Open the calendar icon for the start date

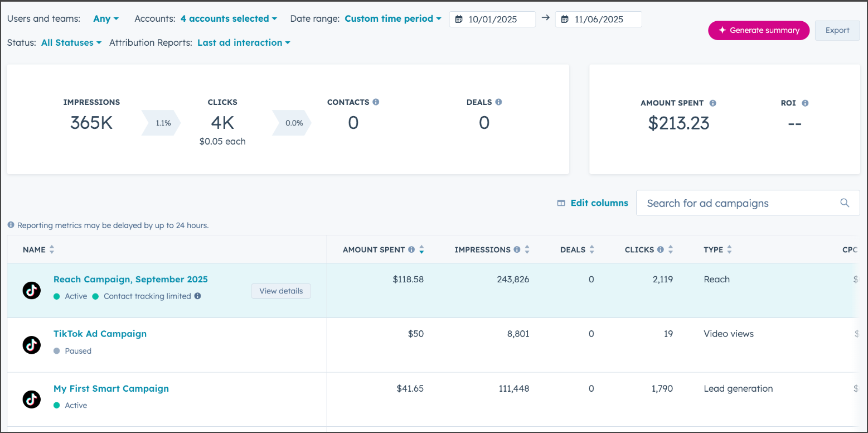[x=459, y=19]
